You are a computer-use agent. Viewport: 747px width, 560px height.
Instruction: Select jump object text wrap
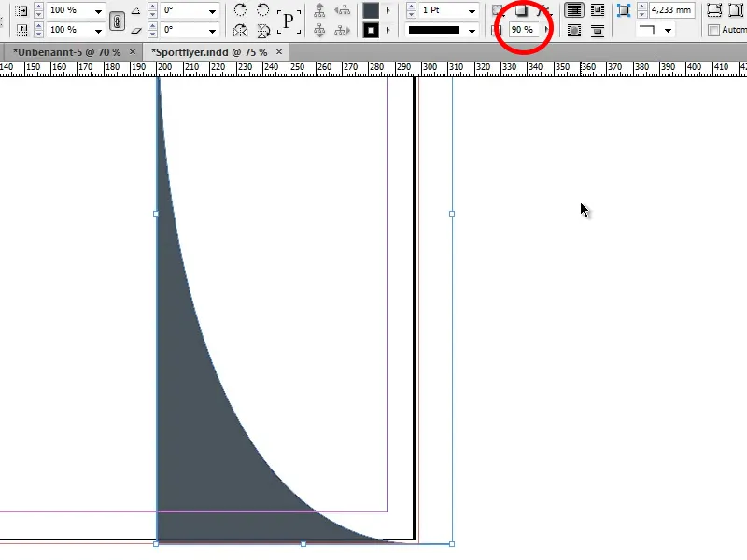click(x=598, y=31)
